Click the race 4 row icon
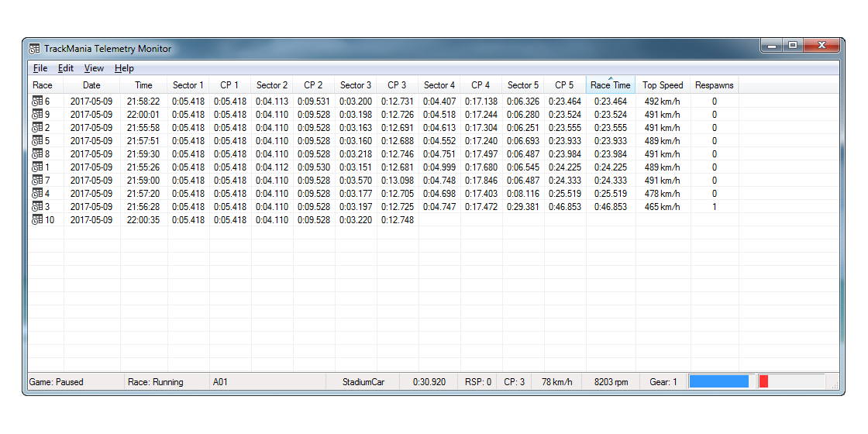 coord(37,194)
